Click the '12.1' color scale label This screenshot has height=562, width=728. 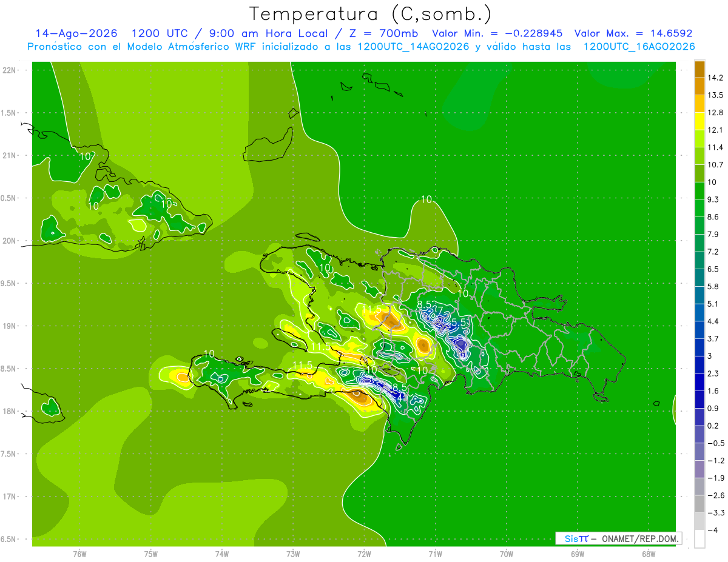(x=716, y=130)
